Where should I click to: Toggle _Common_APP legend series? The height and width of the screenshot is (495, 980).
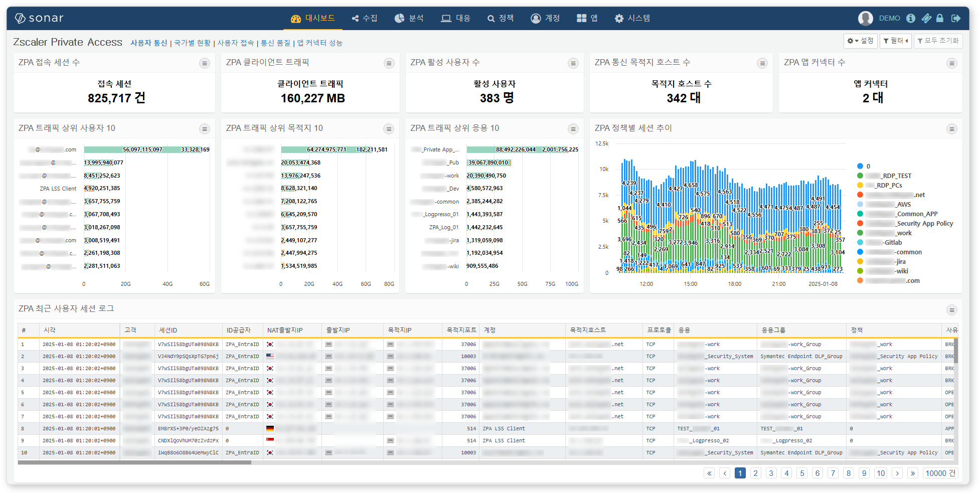[897, 214]
